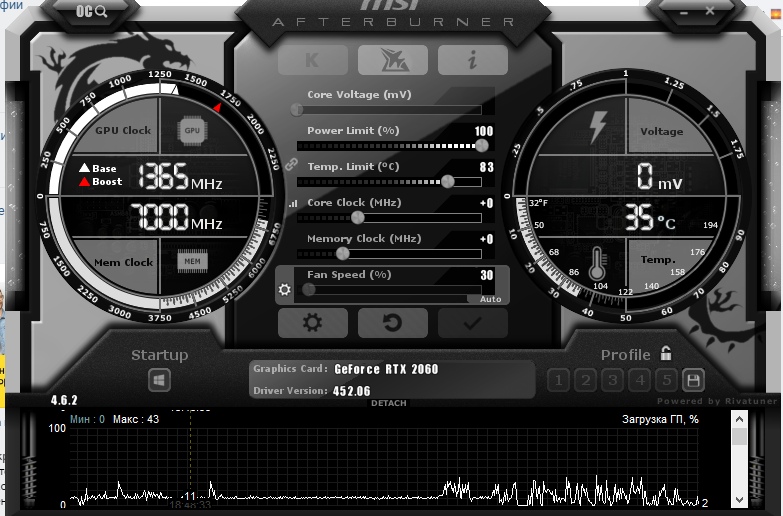Toggle Windows startup icon under Startup

click(x=159, y=381)
